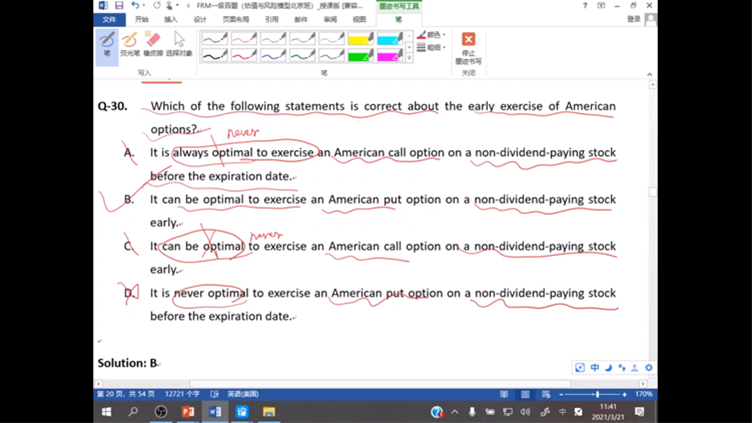Open the PowerPoint taskbar icon
This screenshot has height=423, width=752.
pyautogui.click(x=188, y=411)
